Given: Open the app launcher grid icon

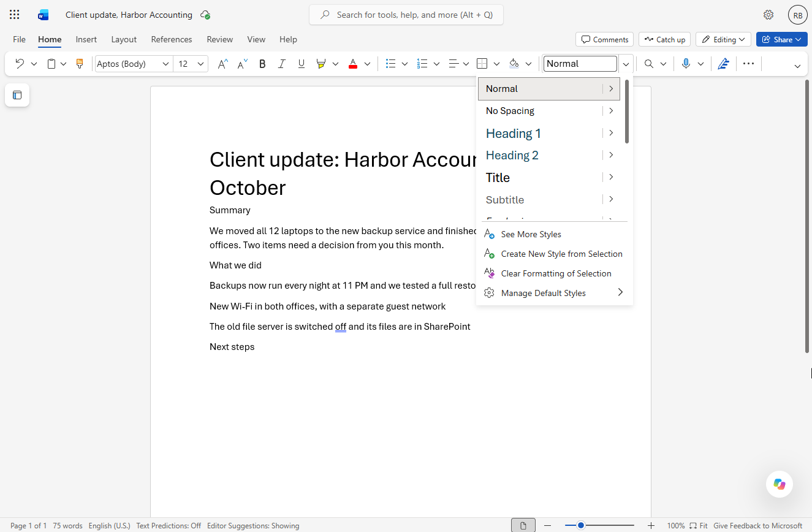Looking at the screenshot, I should (x=15, y=15).
